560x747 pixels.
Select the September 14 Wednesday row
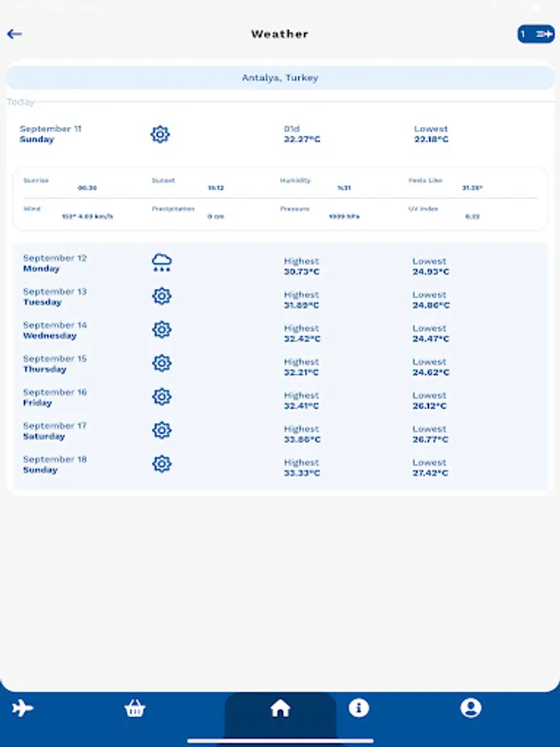pyautogui.click(x=280, y=330)
